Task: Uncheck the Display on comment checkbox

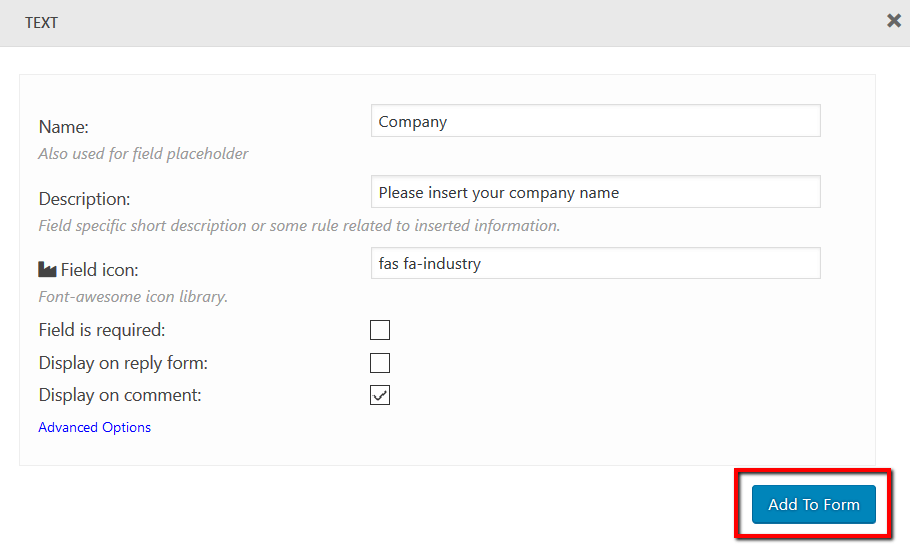Action: pyautogui.click(x=380, y=395)
